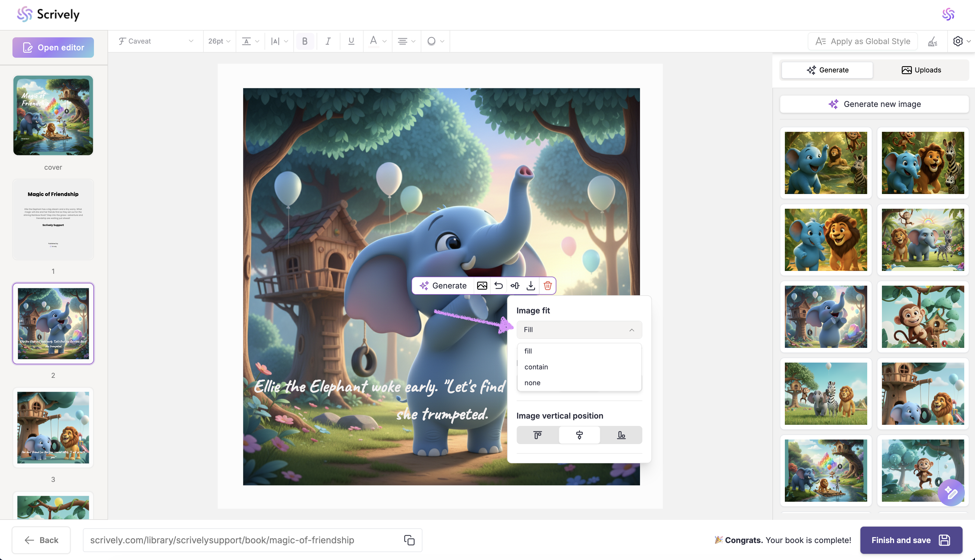Align image to top position
Image resolution: width=975 pixels, height=560 pixels.
coord(538,435)
